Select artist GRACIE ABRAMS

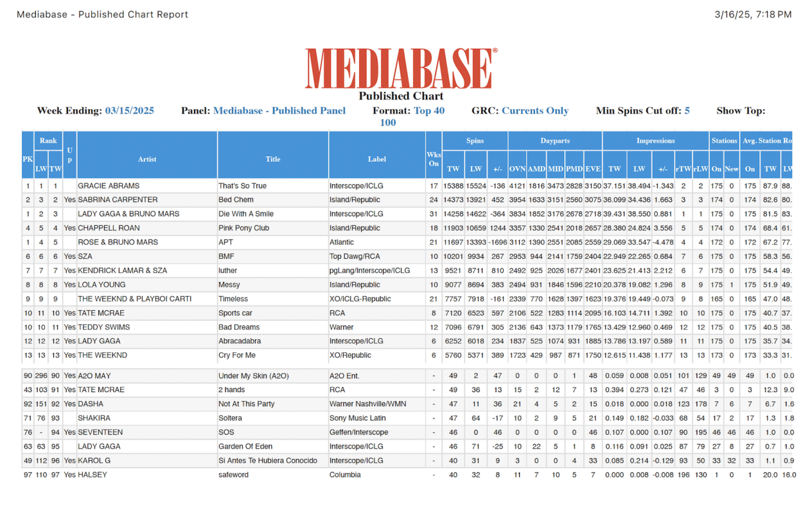[109, 186]
